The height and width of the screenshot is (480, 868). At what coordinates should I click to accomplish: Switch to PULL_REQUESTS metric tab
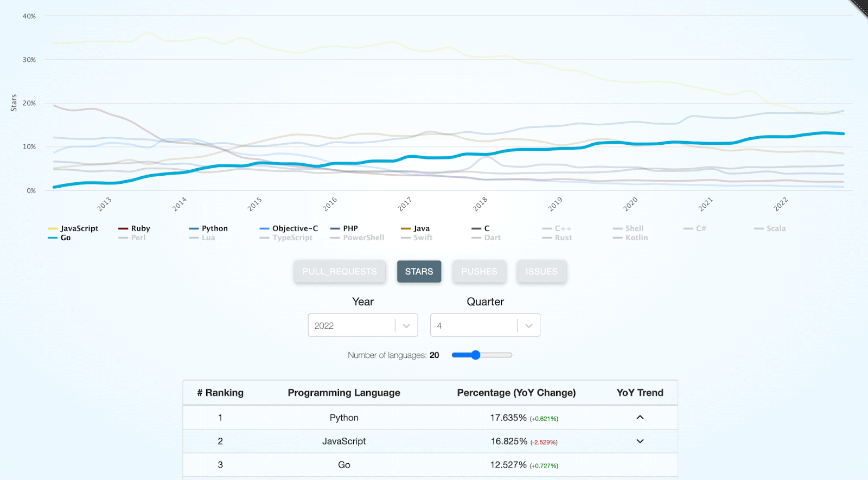[340, 271]
